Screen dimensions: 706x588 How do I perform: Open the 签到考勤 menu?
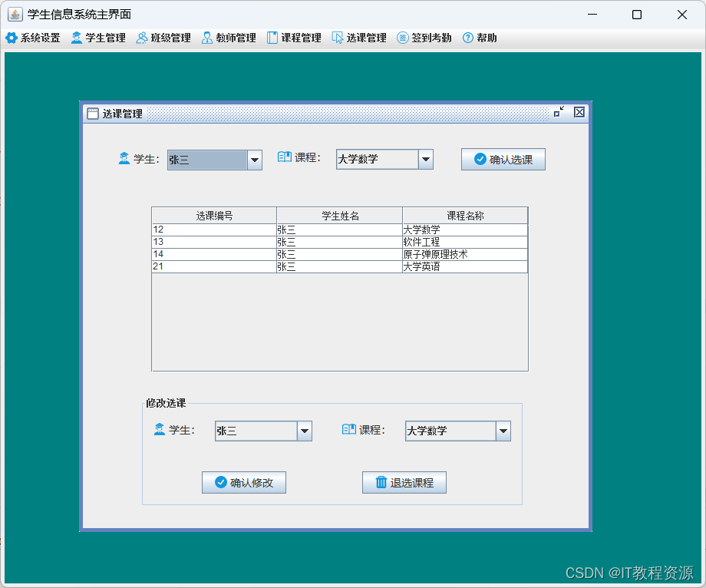coord(424,38)
